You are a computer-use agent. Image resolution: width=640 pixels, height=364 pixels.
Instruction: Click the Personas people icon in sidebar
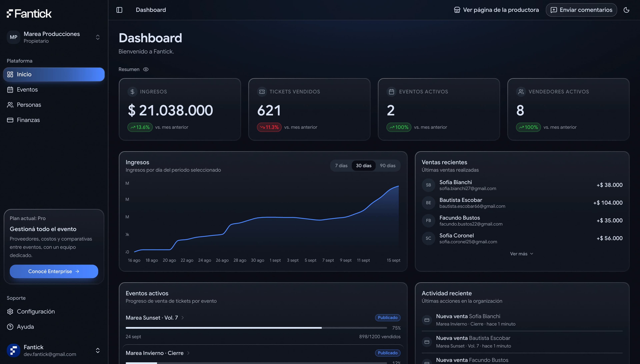[10, 105]
